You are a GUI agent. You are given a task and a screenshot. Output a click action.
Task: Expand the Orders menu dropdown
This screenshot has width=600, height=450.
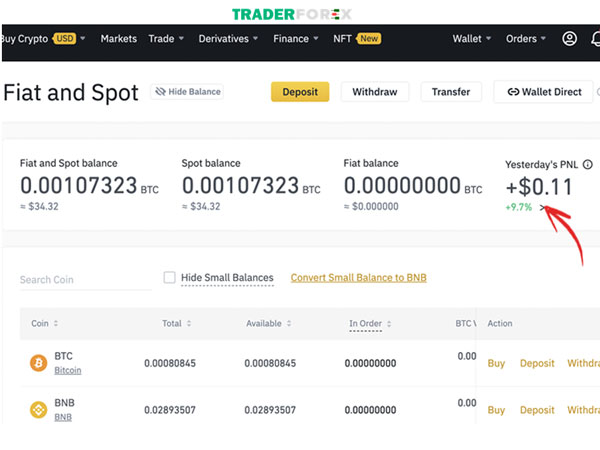click(x=526, y=39)
